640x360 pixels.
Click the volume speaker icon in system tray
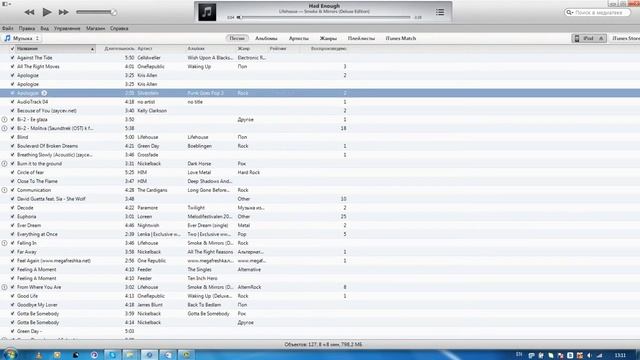589,356
